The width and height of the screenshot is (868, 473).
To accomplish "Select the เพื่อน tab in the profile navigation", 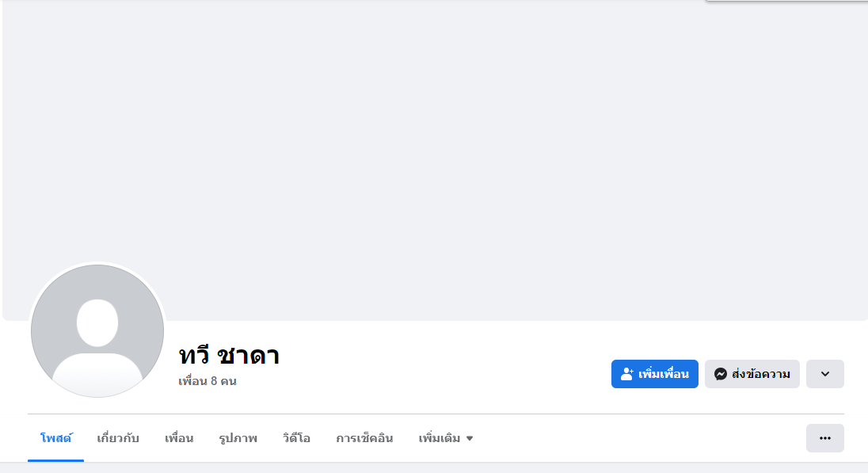I will pos(179,438).
